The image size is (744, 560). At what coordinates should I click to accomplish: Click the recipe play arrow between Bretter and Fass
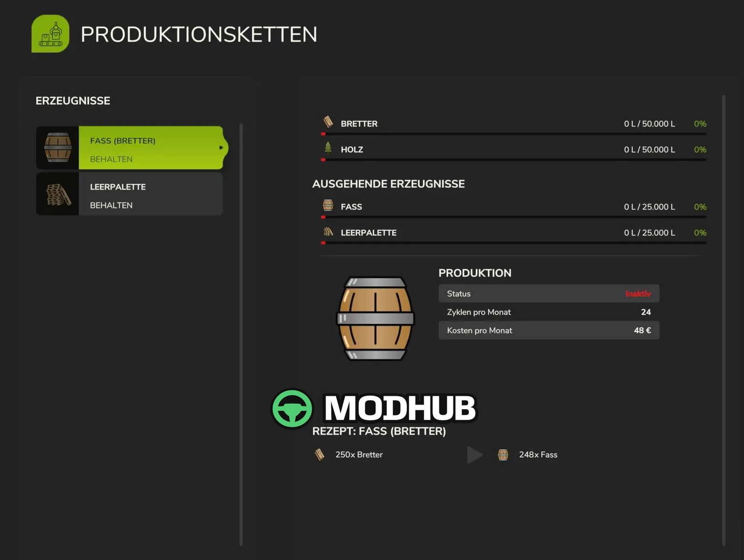(474, 455)
